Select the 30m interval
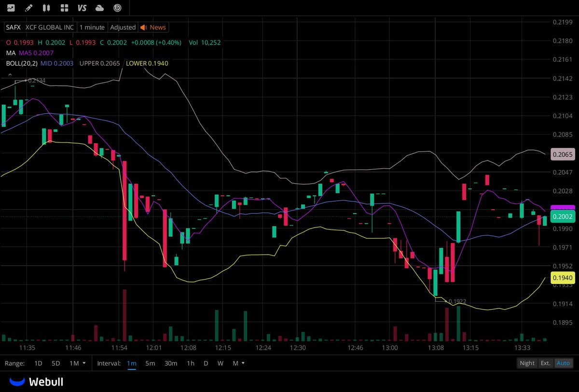The width and height of the screenshot is (579, 392). click(170, 363)
